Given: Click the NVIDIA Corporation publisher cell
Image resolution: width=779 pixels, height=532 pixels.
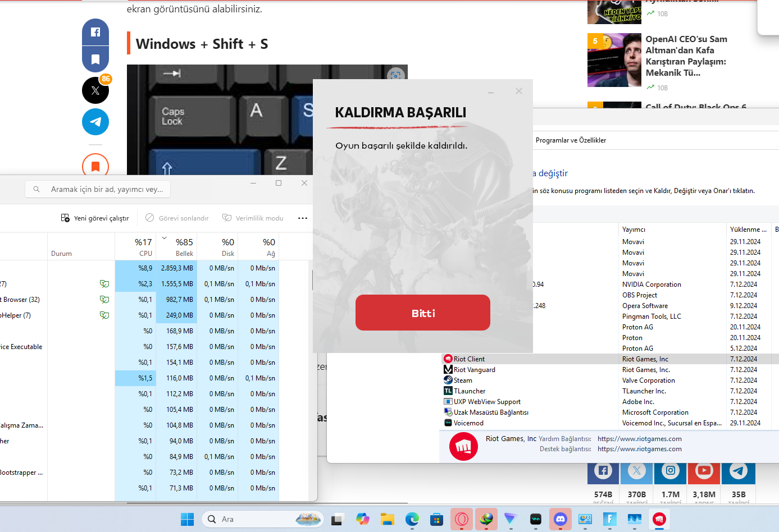Looking at the screenshot, I should 652,285.
